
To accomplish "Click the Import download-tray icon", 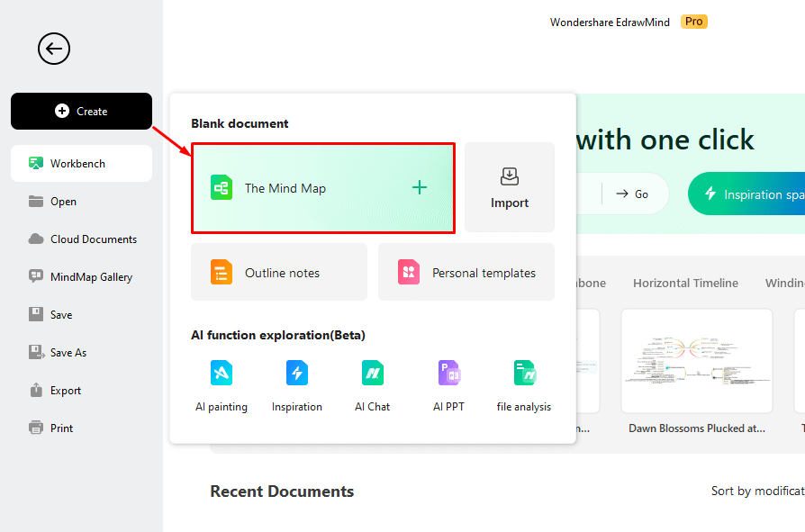I will tap(510, 176).
